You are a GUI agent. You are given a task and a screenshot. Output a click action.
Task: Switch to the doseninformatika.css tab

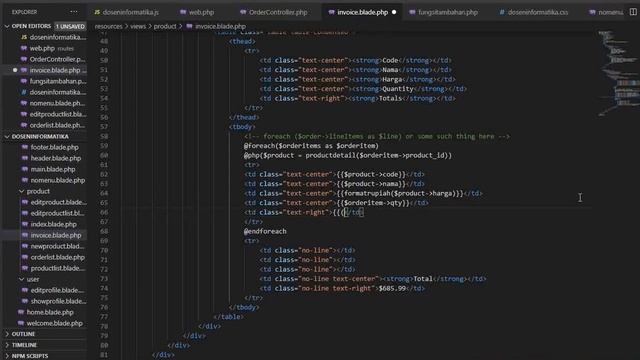pyautogui.click(x=534, y=12)
